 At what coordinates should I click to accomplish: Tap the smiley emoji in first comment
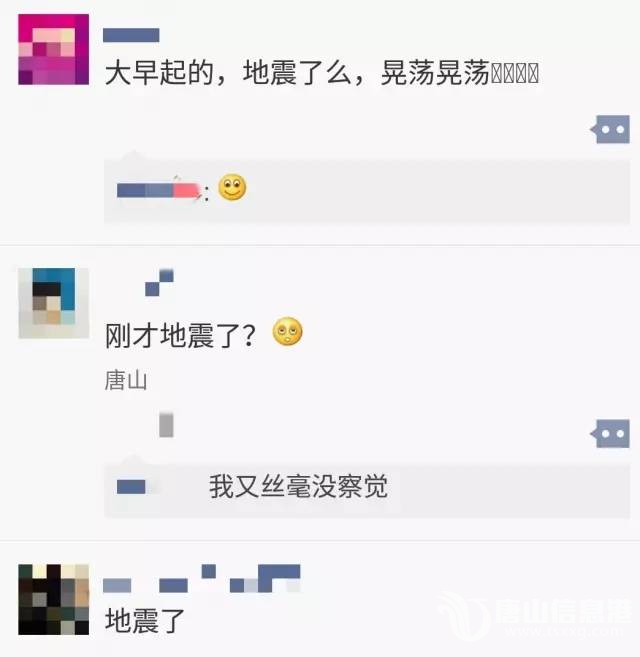tap(233, 187)
